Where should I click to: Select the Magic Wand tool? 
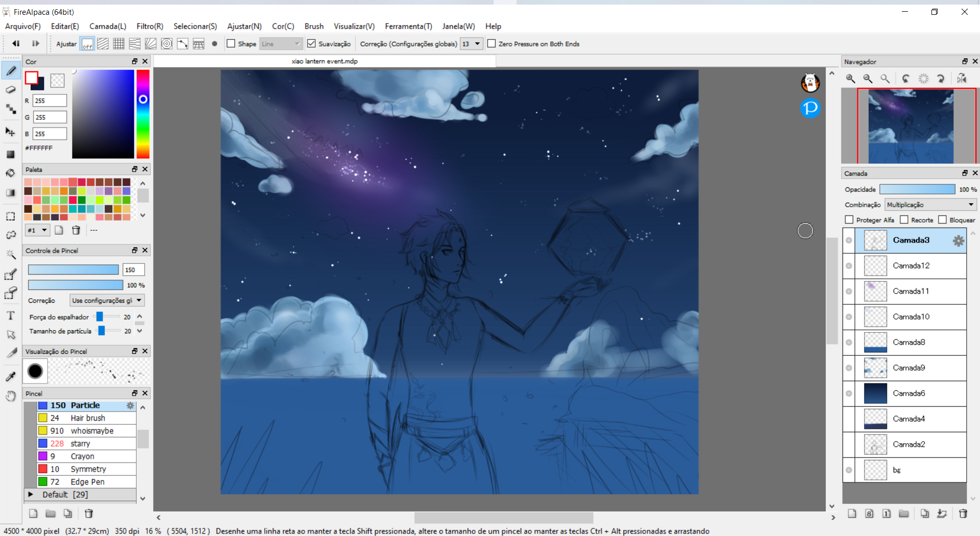point(11,254)
